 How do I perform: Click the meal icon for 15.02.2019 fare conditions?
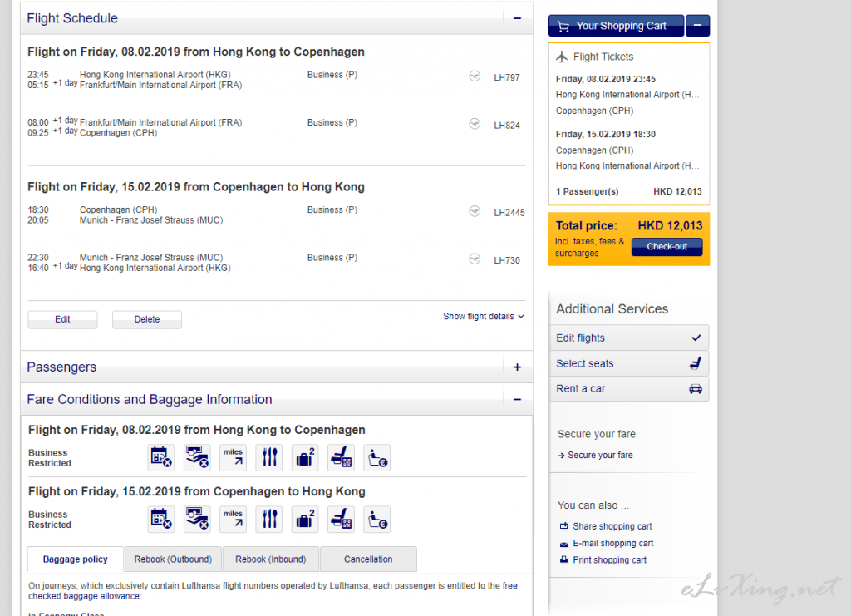(x=269, y=520)
